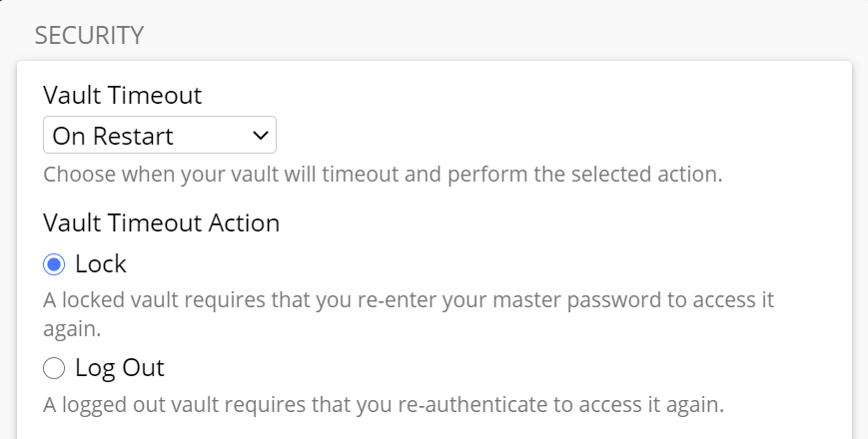Click the 'A logged out vault requires' description
868x439 pixels.
pyautogui.click(x=383, y=405)
